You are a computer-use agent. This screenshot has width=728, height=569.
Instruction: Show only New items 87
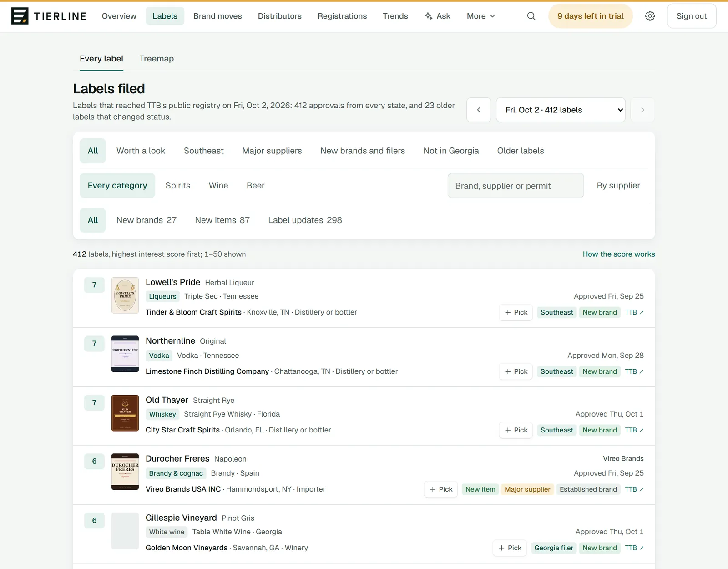coord(222,220)
